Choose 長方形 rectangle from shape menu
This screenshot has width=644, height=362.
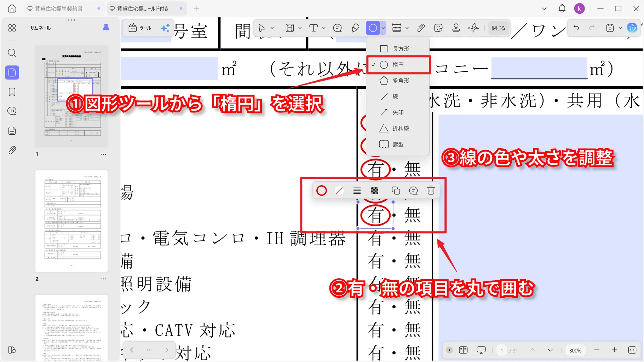click(x=398, y=49)
